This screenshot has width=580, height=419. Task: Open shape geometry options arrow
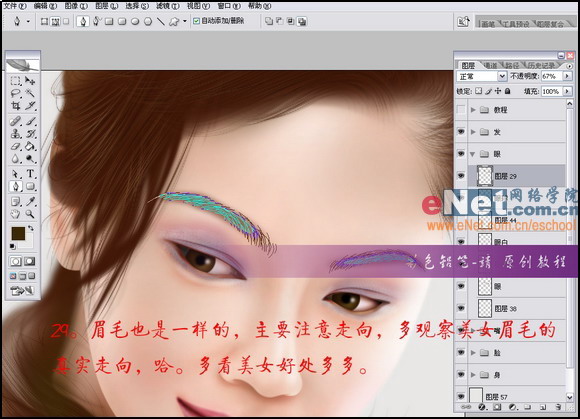pyautogui.click(x=185, y=21)
